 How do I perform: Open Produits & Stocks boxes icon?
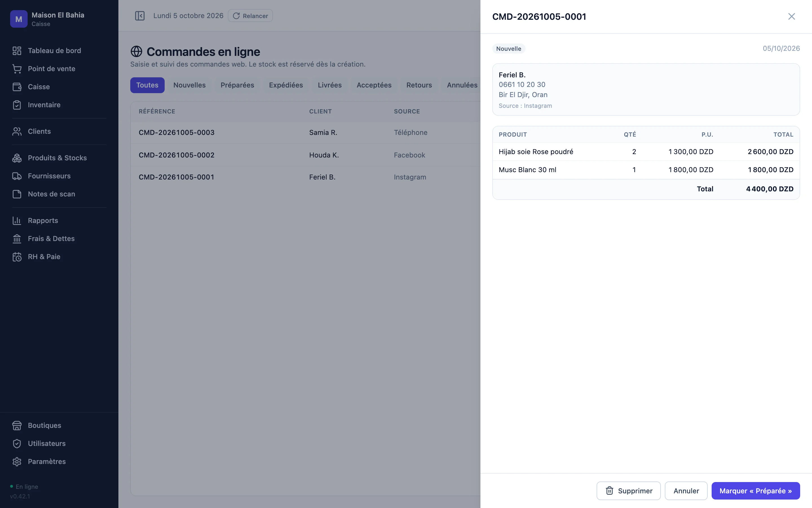click(x=17, y=158)
